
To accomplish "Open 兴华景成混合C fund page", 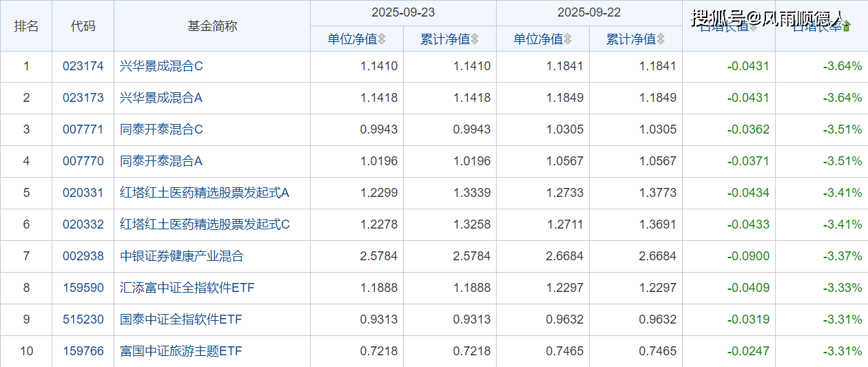I will (x=161, y=67).
